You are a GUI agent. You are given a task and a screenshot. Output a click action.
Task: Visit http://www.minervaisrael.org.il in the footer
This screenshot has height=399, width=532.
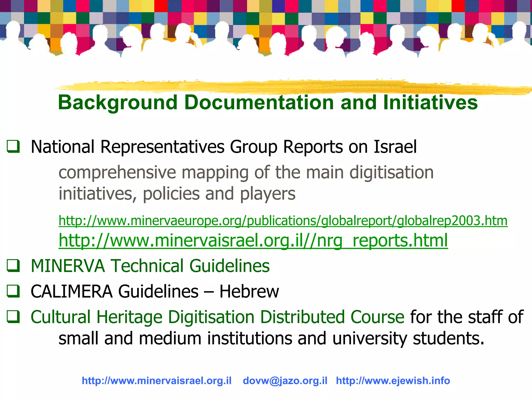157,381
